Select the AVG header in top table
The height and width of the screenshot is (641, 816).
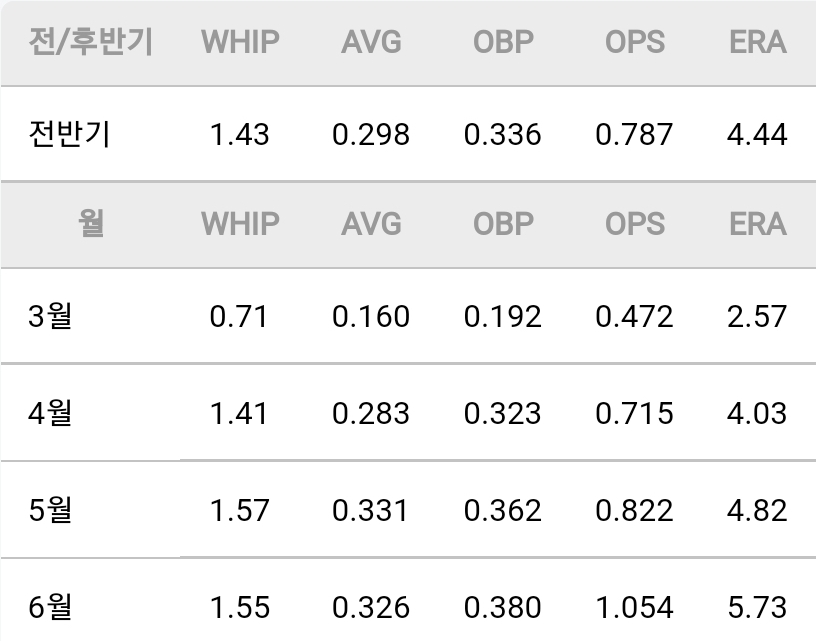[x=372, y=42]
